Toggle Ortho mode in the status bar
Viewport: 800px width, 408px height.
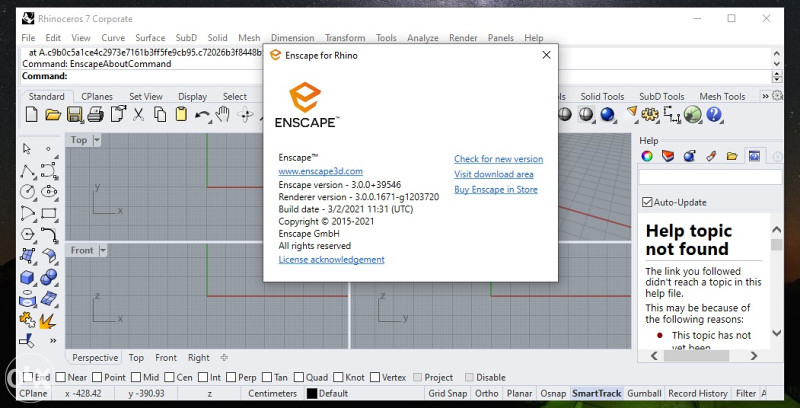point(487,393)
